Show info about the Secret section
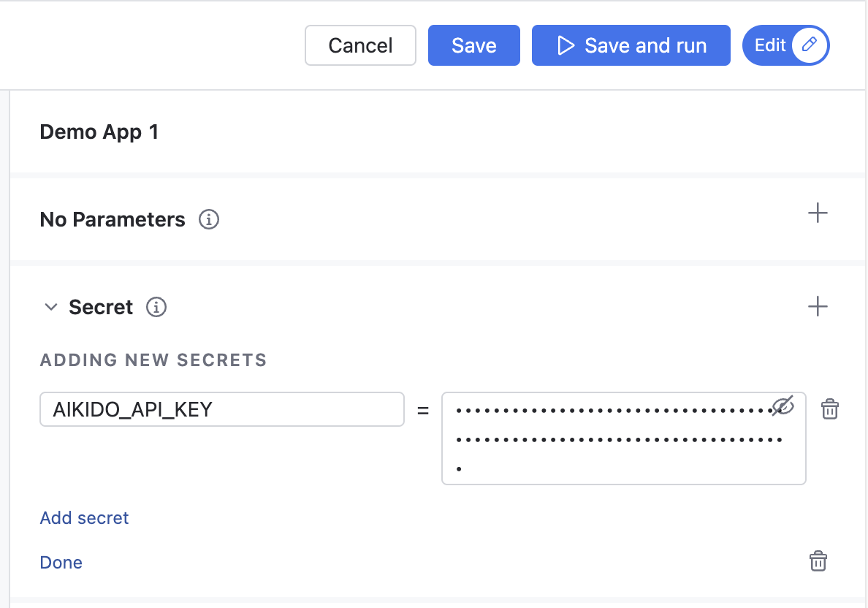 pyautogui.click(x=156, y=307)
